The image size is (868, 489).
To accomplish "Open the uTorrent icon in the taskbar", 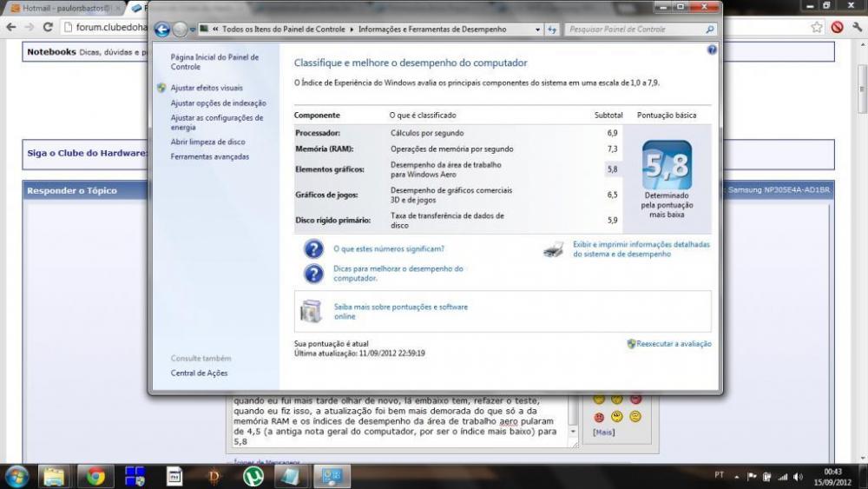I will 253,476.
